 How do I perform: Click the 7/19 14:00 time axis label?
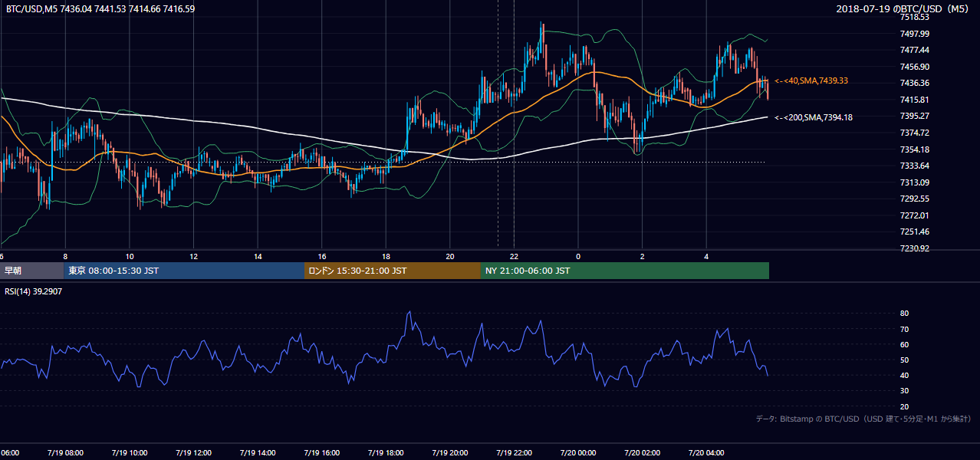(256, 453)
